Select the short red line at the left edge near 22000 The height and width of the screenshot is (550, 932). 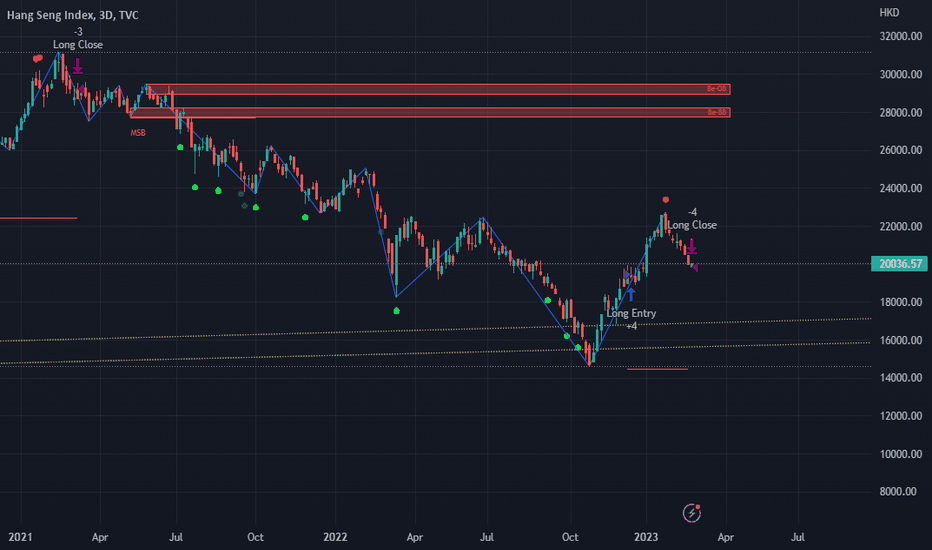pos(39,218)
